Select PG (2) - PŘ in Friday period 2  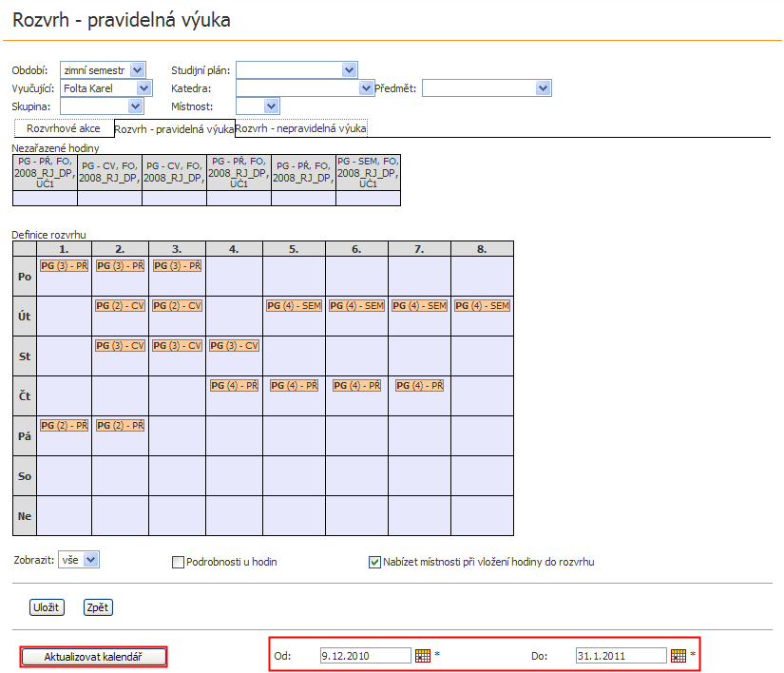pyautogui.click(x=121, y=426)
